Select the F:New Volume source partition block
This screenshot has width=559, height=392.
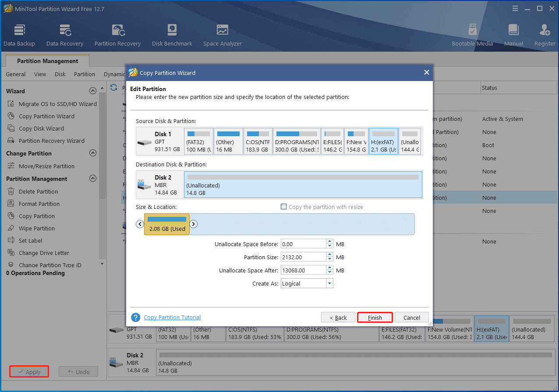pyautogui.click(x=356, y=141)
